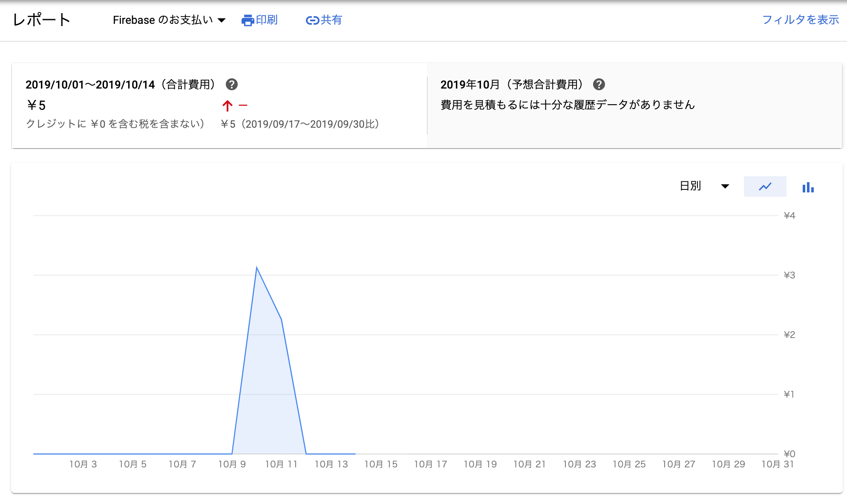The height and width of the screenshot is (504, 847).
Task: Show filters via フィルタを表示 link
Action: pos(801,19)
